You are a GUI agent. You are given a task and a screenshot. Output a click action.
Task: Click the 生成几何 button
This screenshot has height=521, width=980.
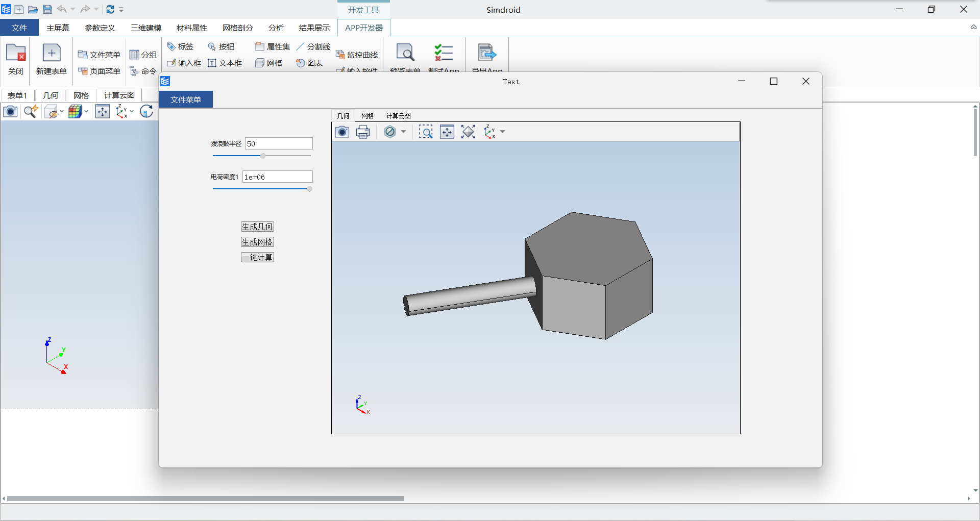tap(257, 227)
